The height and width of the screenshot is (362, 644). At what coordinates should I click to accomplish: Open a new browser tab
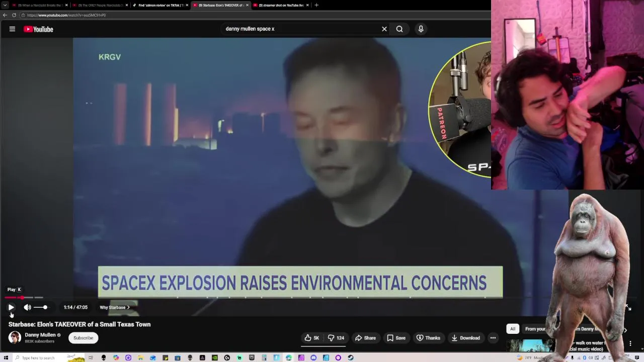[x=316, y=5]
